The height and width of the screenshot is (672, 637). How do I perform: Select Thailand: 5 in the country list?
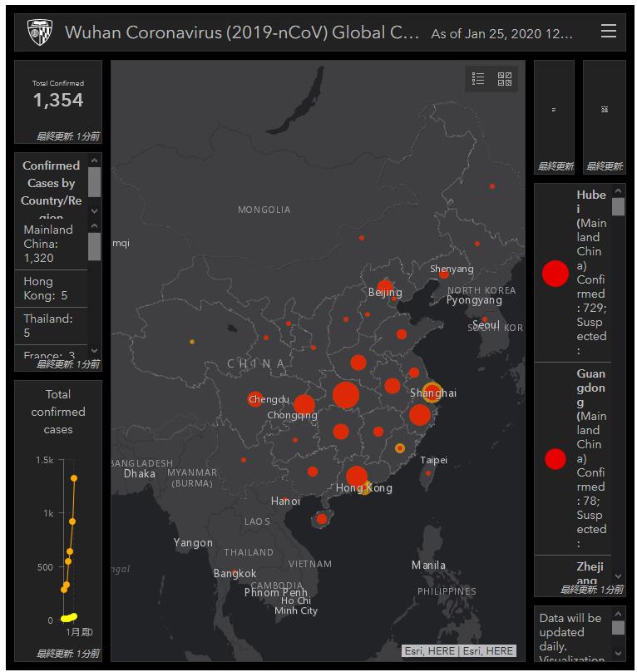tap(50, 325)
